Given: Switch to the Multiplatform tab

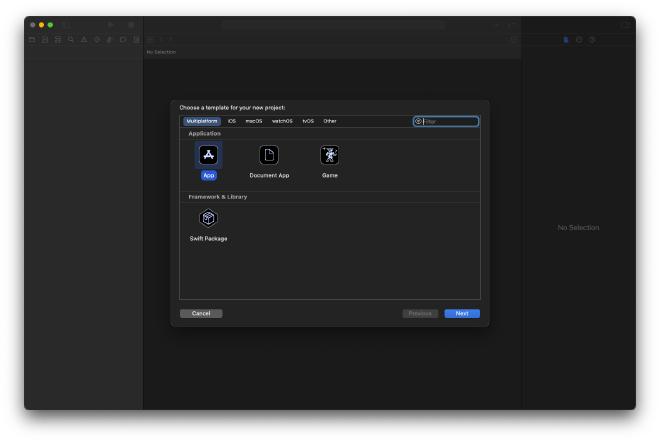Looking at the screenshot, I should point(202,121).
